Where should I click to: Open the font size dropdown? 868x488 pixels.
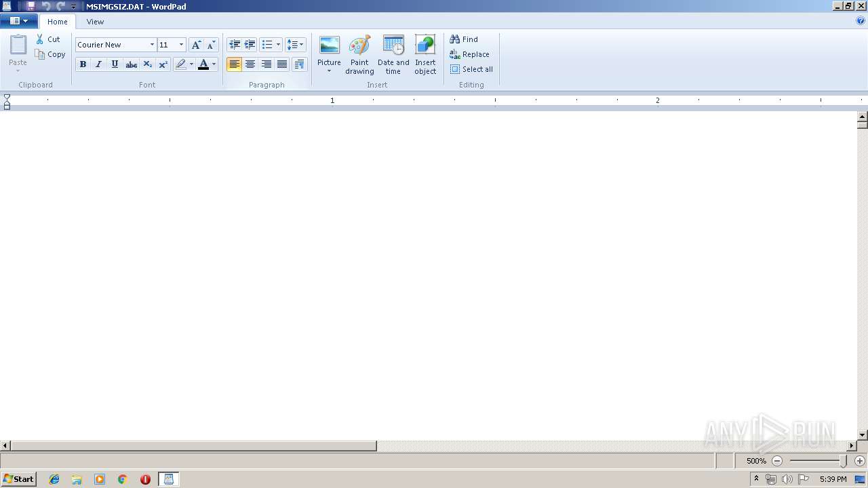click(181, 45)
